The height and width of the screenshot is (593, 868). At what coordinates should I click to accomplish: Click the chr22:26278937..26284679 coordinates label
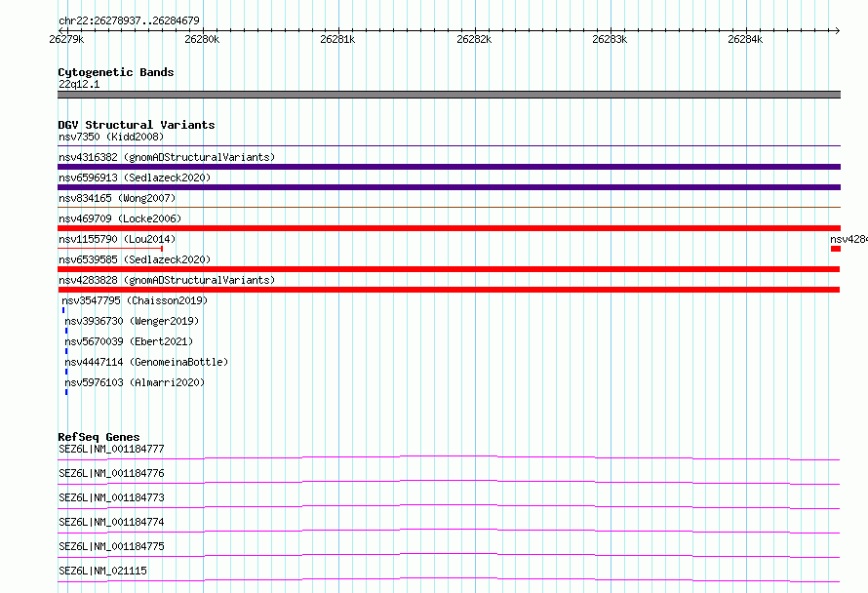point(129,20)
